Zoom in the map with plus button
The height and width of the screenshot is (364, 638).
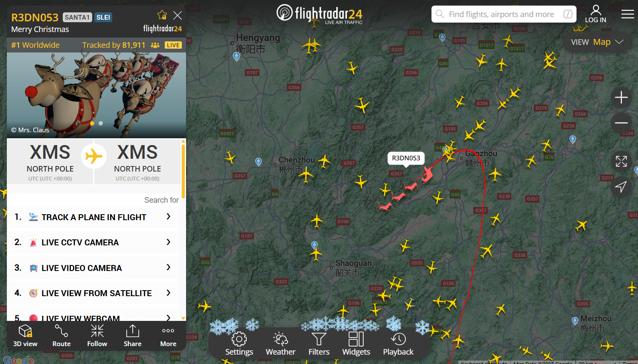tap(621, 98)
